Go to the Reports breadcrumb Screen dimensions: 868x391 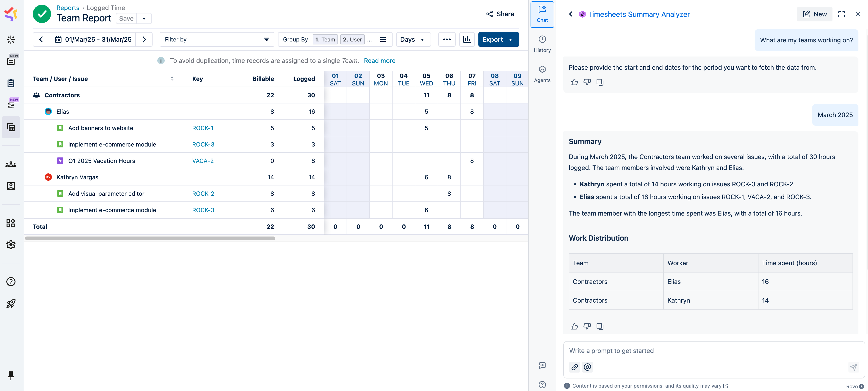click(68, 8)
